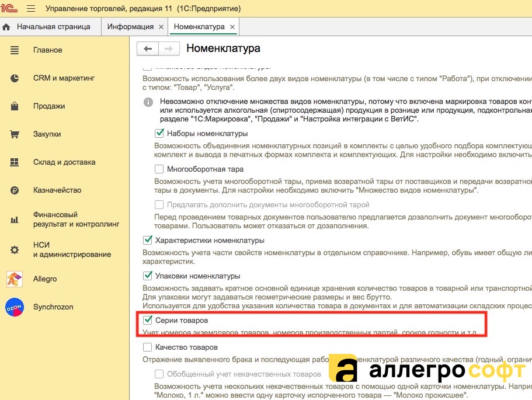The width and height of the screenshot is (532, 400).
Task: Disable the Наборы номенклатуры checkbox
Action: (159, 134)
